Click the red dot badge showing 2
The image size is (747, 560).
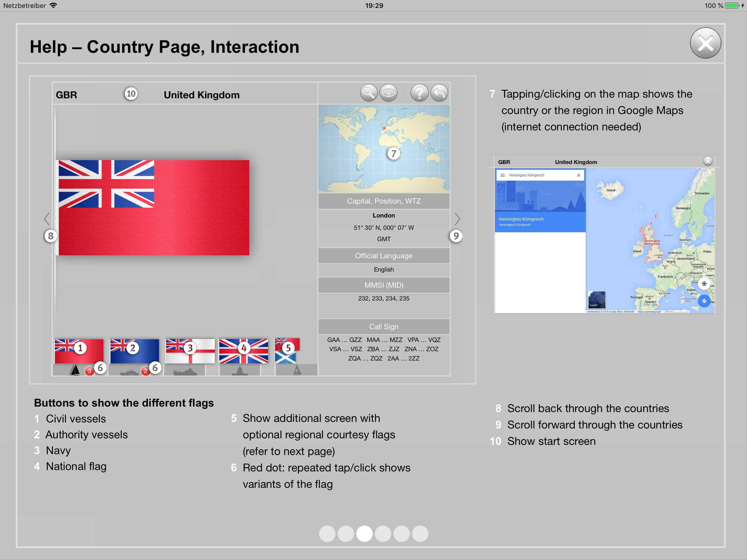145,371
